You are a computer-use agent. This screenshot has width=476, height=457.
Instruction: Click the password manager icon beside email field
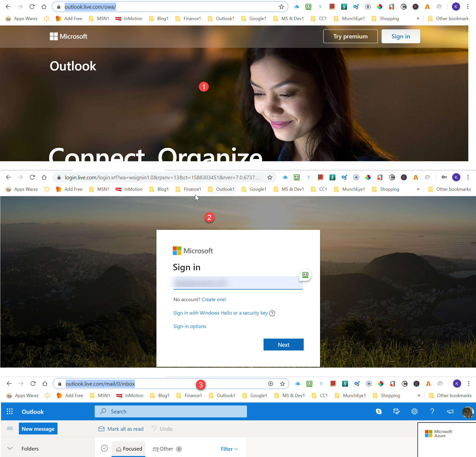(305, 275)
